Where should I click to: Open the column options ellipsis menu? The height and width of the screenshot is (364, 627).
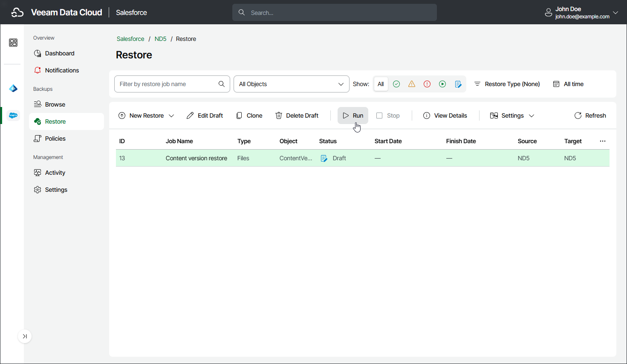[603, 141]
